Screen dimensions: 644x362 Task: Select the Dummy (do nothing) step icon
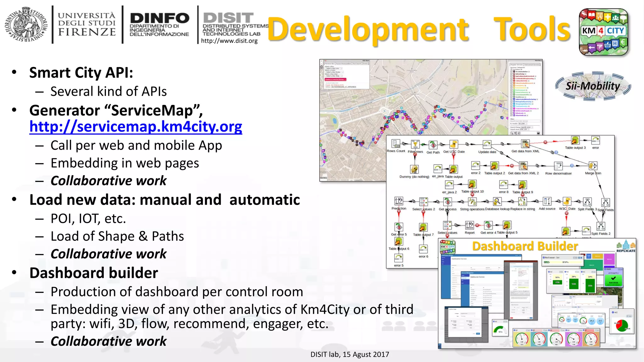coord(414,169)
